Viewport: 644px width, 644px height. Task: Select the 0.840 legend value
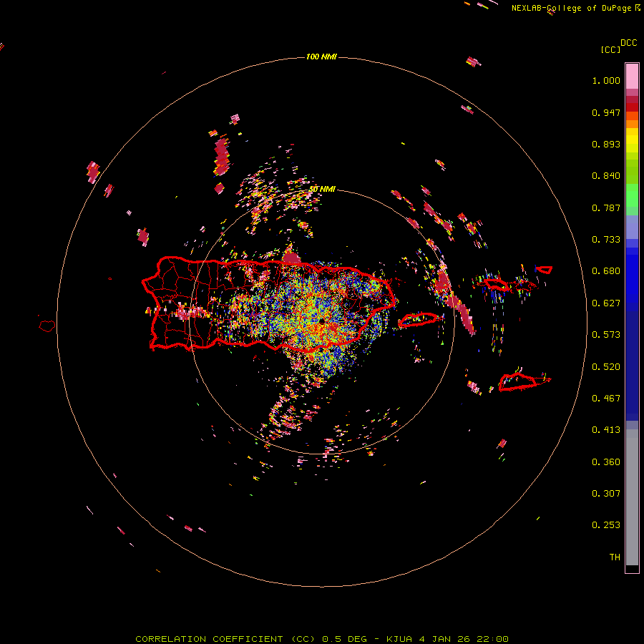(x=606, y=176)
